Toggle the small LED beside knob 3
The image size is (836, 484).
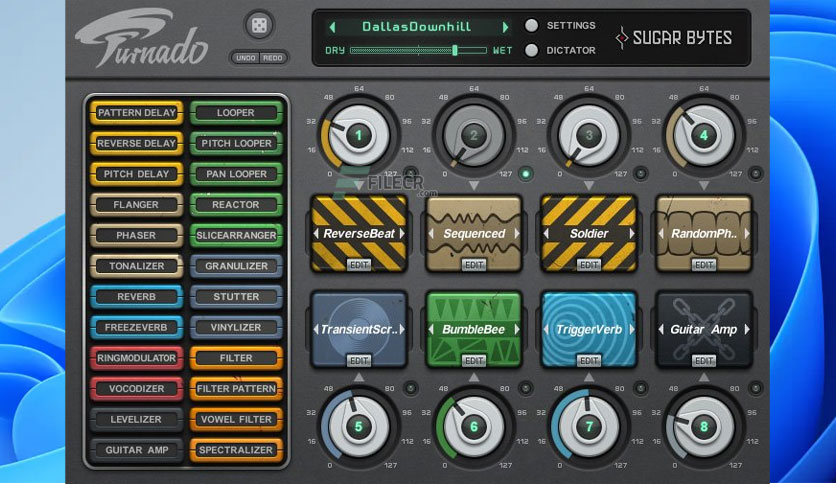coord(640,173)
